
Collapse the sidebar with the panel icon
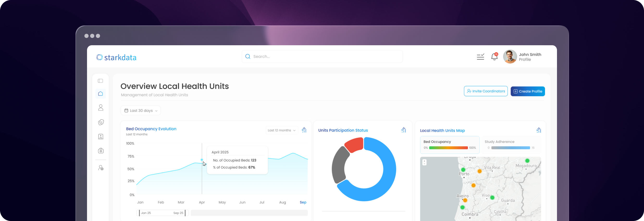click(100, 81)
